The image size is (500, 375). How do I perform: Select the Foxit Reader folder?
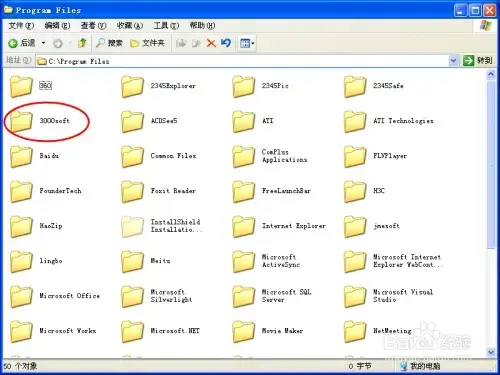point(158,191)
